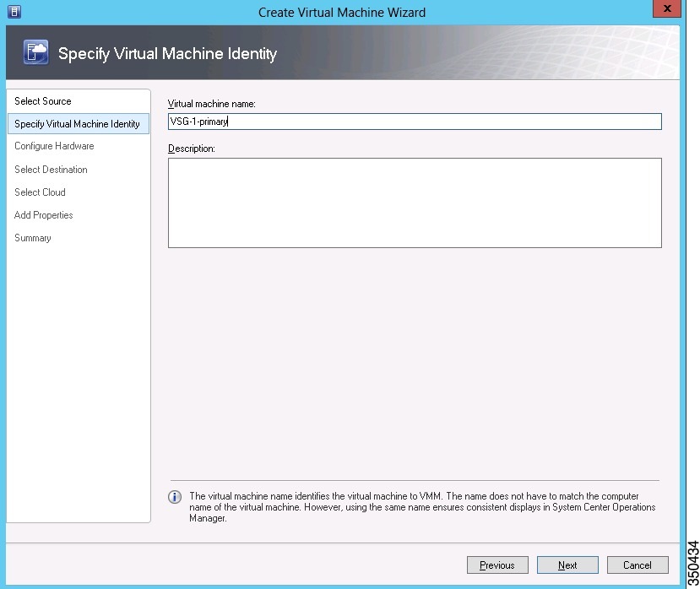The image size is (700, 589).
Task: Click the wizard window icon in title bar
Action: coord(14,12)
